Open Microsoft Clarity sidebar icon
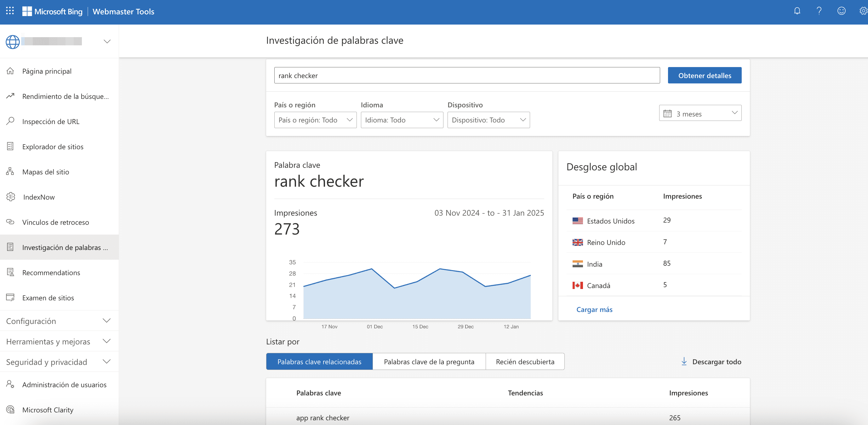Viewport: 868px width, 425px height. pyautogui.click(x=10, y=409)
